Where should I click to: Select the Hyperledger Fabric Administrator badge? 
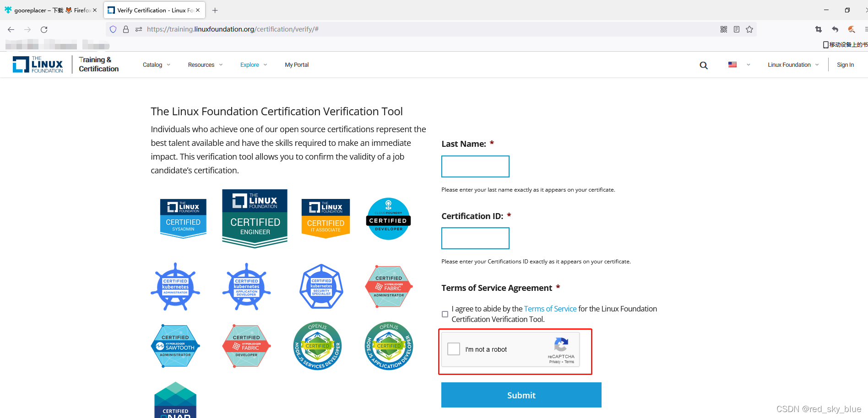[x=389, y=287]
